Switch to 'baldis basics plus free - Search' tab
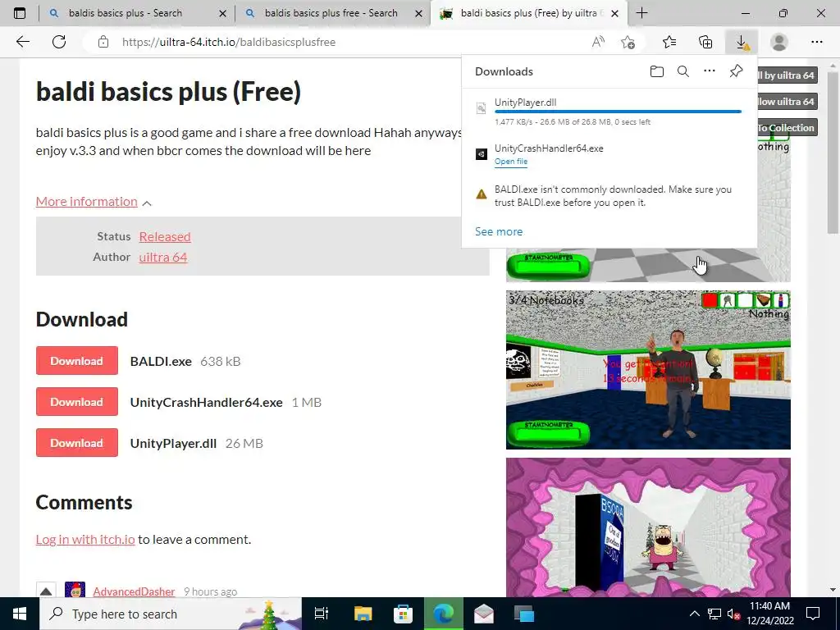The height and width of the screenshot is (630, 840). click(x=331, y=13)
